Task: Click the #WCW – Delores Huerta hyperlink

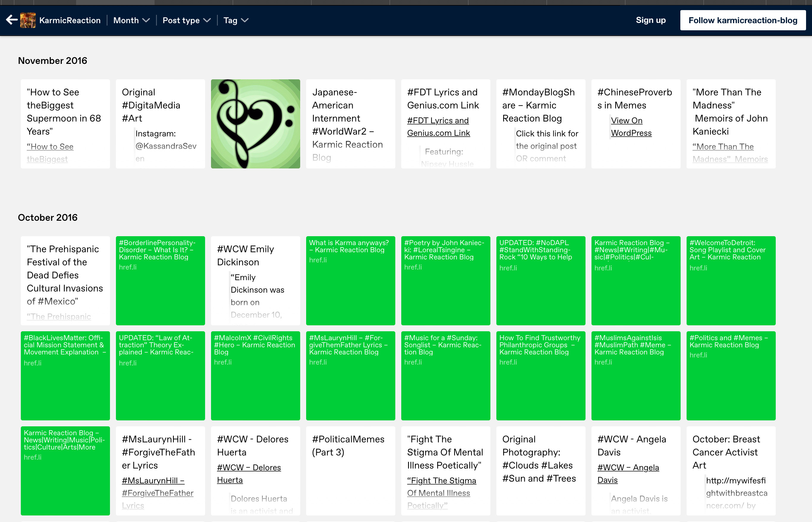Action: click(x=249, y=474)
